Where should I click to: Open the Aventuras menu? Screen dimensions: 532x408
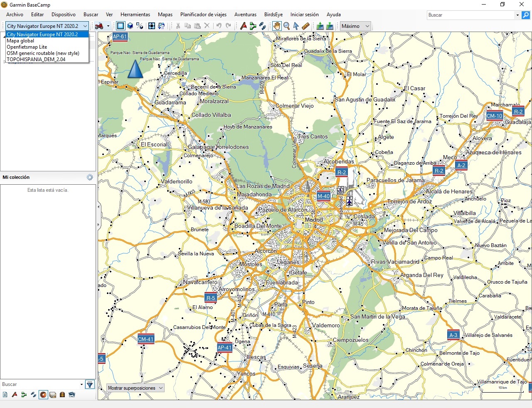point(245,15)
